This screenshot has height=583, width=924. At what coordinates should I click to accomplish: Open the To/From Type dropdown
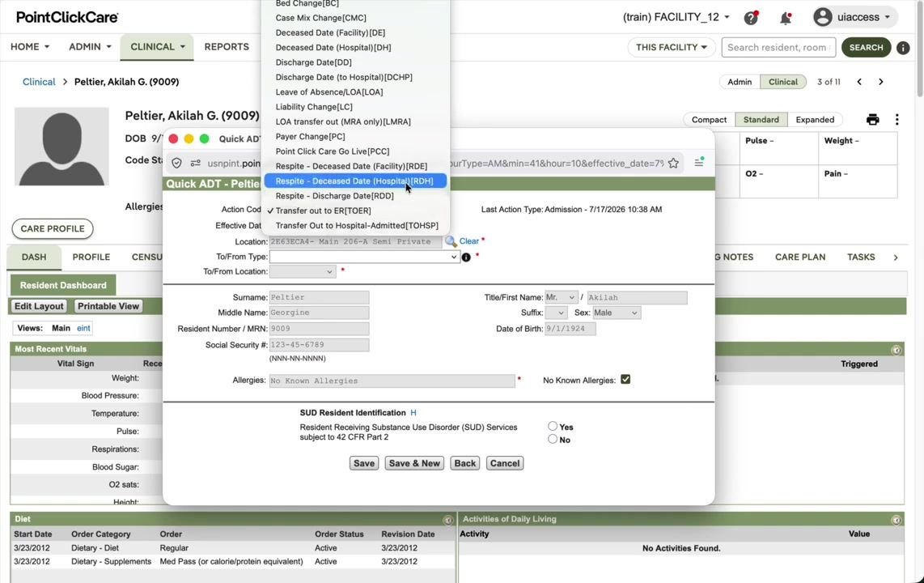(x=364, y=257)
